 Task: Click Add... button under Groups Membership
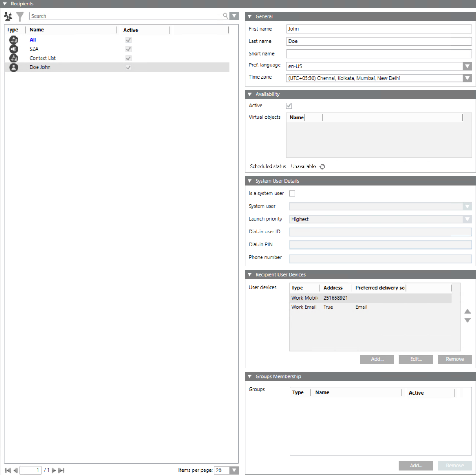[x=416, y=465]
